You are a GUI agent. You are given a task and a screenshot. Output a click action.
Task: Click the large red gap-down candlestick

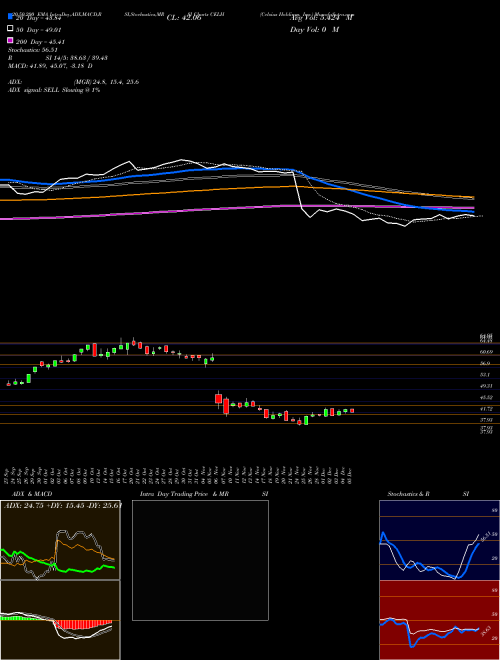coord(218,399)
